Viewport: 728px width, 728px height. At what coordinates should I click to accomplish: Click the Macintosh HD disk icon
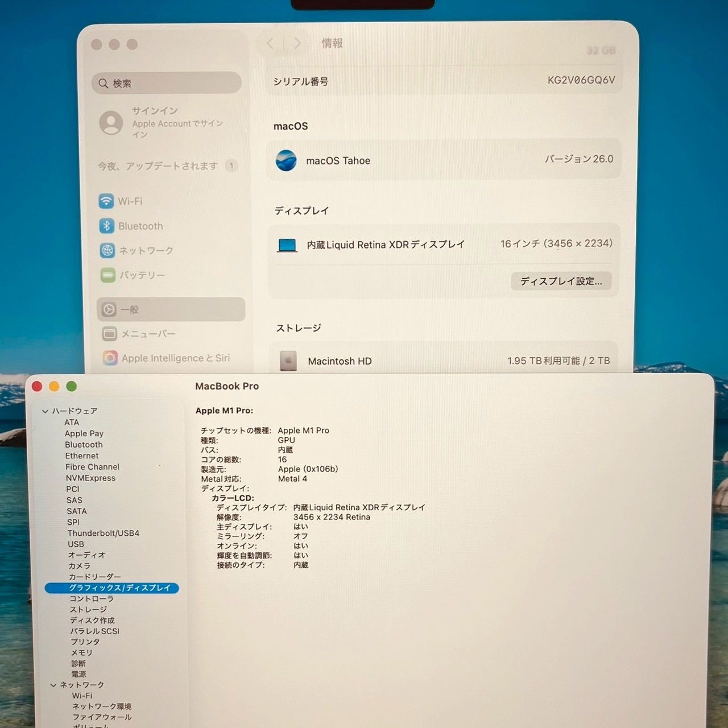288,360
